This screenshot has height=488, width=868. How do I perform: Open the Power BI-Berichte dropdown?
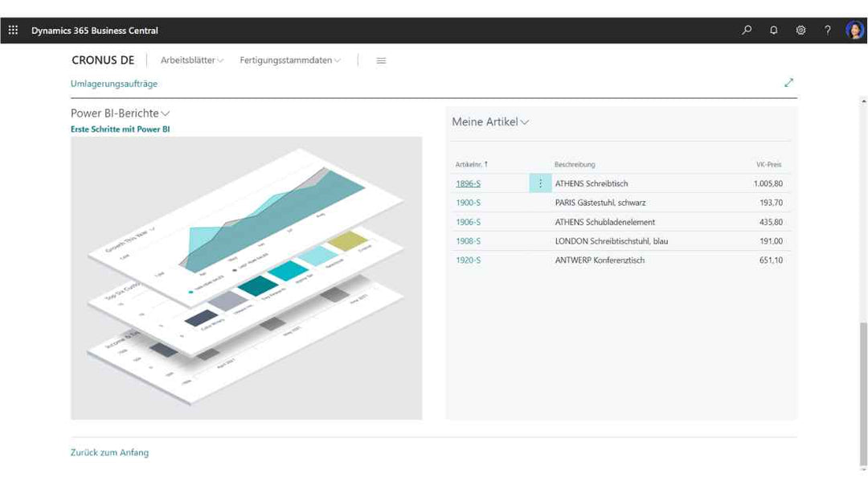(x=121, y=113)
